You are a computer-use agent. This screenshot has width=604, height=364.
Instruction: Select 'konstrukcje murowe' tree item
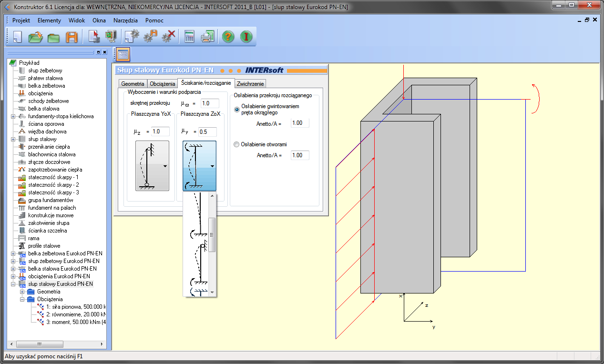(x=51, y=215)
